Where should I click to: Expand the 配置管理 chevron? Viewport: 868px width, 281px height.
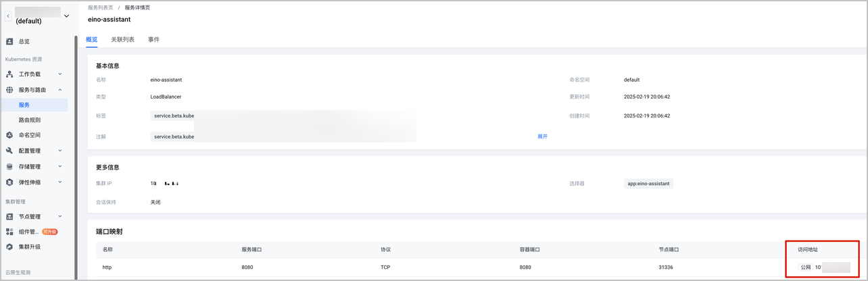[59, 151]
